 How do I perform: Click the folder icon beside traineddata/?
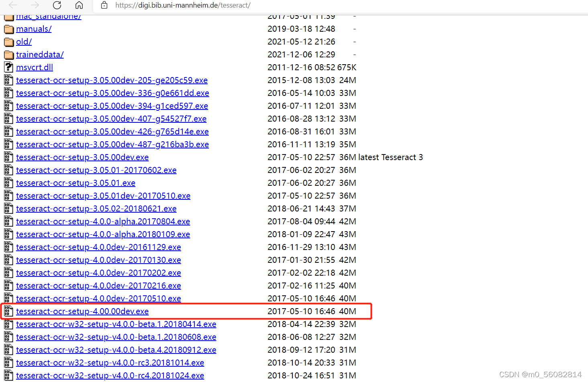[x=9, y=55]
